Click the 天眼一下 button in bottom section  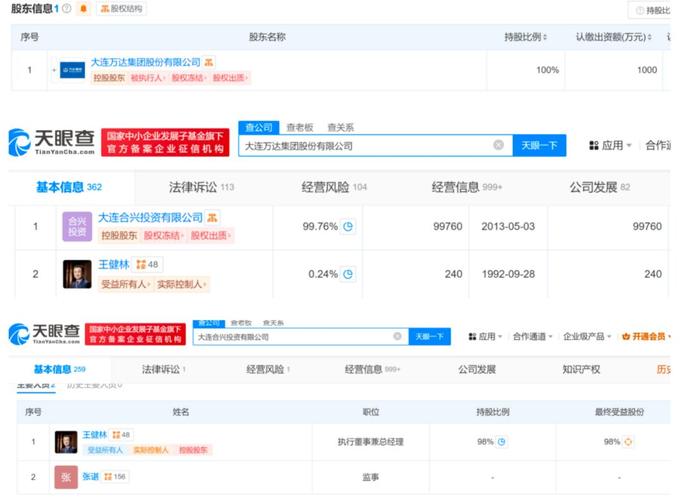pyautogui.click(x=429, y=336)
